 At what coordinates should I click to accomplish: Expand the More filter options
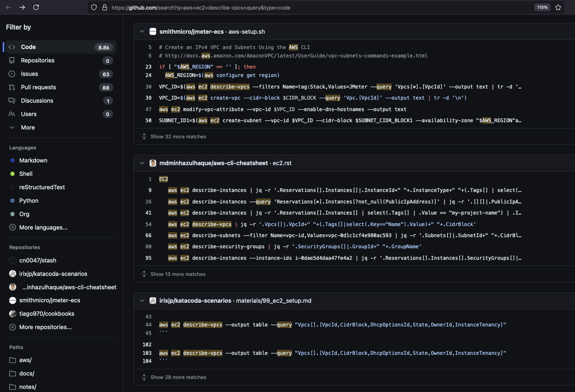point(28,128)
